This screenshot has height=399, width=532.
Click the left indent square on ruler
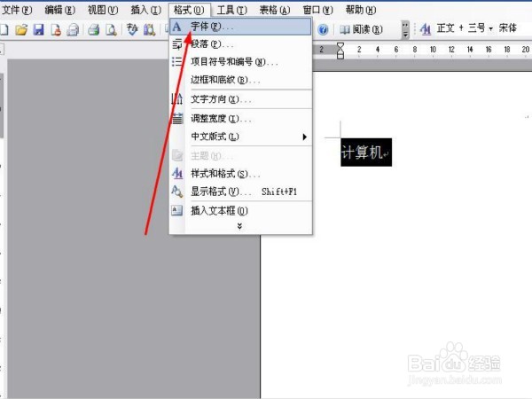pyautogui.click(x=340, y=56)
